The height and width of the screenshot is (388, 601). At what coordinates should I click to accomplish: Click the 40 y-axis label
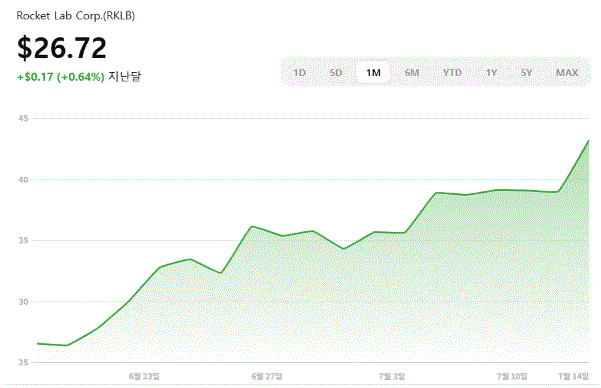pyautogui.click(x=23, y=179)
